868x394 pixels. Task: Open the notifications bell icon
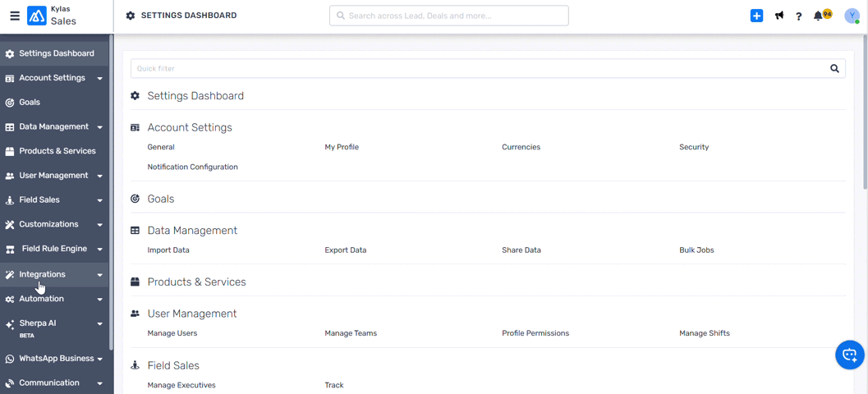819,16
